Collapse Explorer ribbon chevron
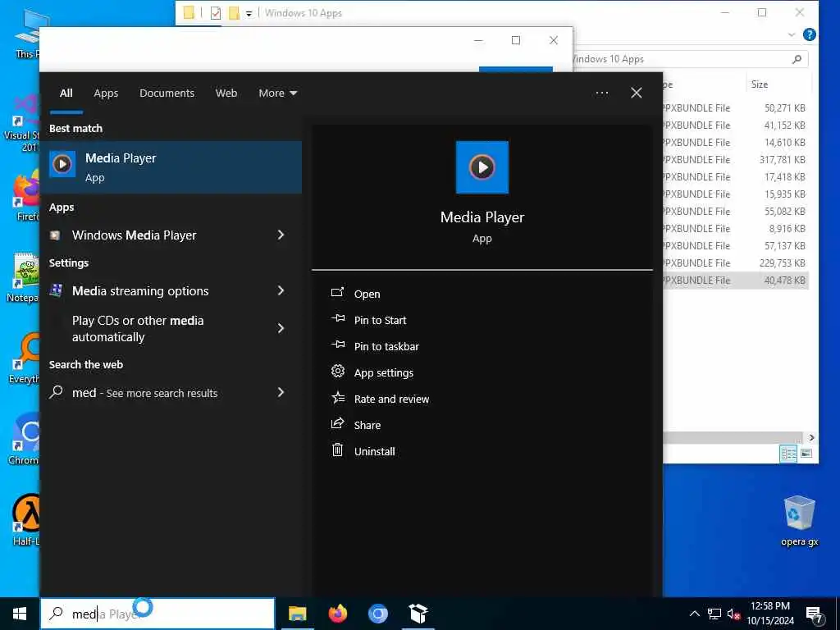This screenshot has height=630, width=840. coord(792,34)
